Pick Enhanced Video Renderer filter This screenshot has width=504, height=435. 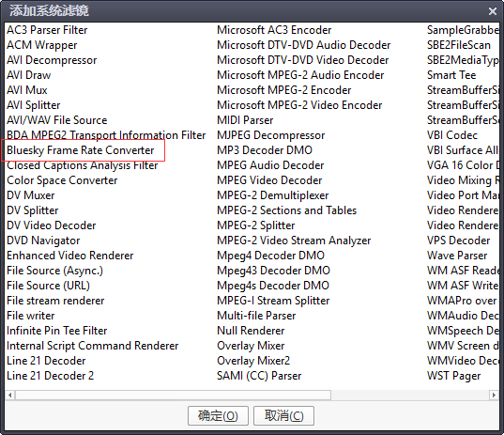[70, 256]
